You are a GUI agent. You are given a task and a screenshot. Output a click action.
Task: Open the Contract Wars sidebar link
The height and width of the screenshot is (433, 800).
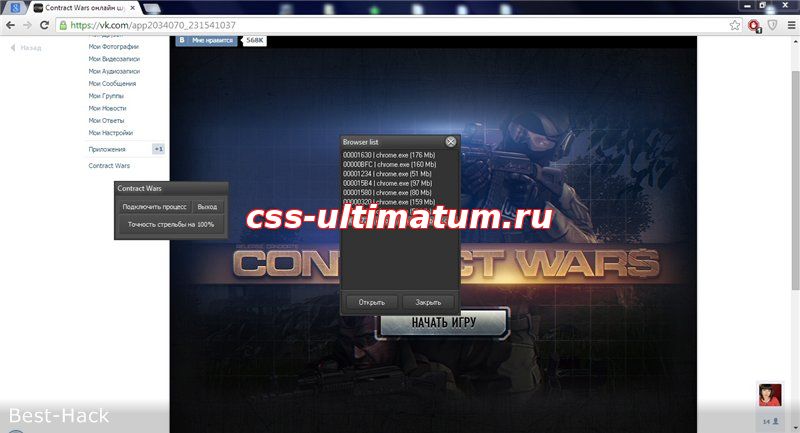109,166
